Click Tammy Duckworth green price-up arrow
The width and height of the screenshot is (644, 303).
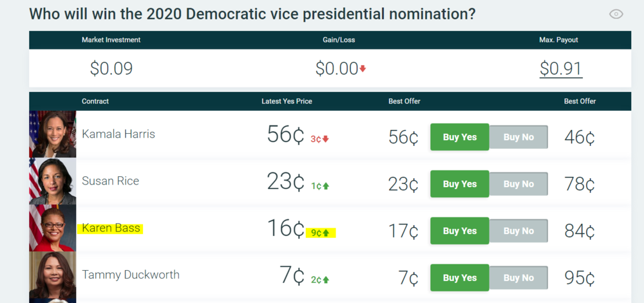(x=325, y=280)
